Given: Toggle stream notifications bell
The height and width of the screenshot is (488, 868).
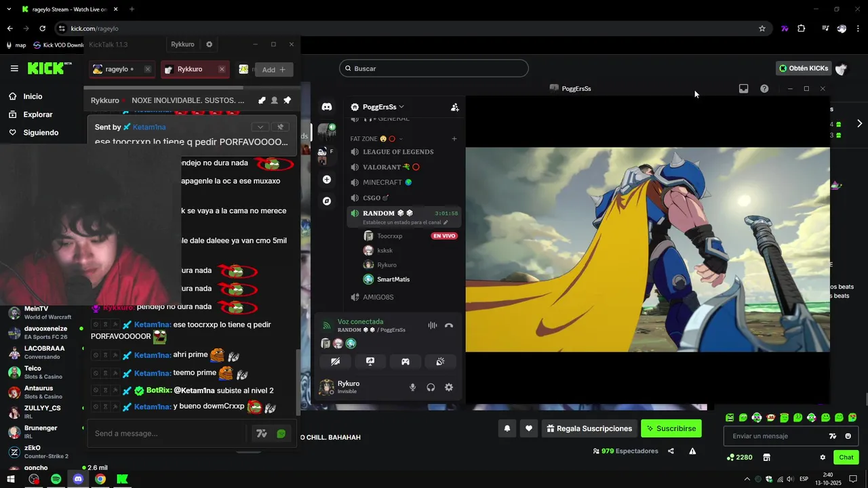Looking at the screenshot, I should tap(507, 428).
